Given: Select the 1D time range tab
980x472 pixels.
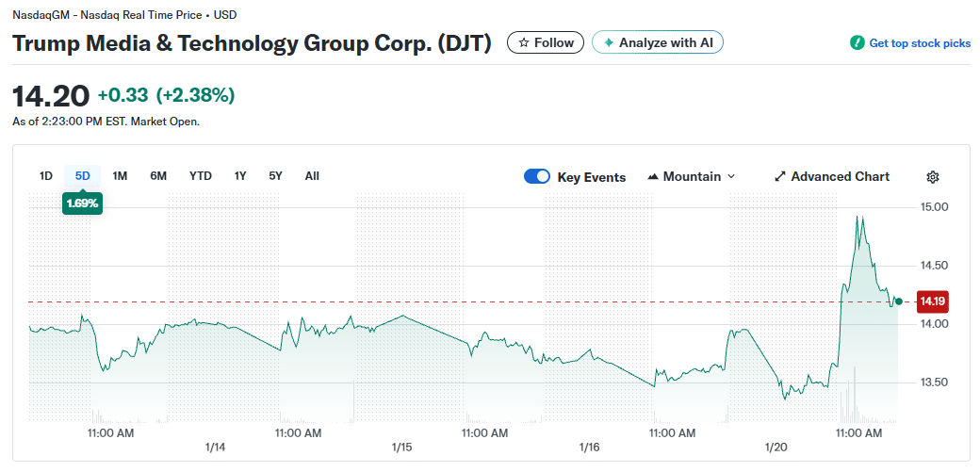Looking at the screenshot, I should [45, 176].
